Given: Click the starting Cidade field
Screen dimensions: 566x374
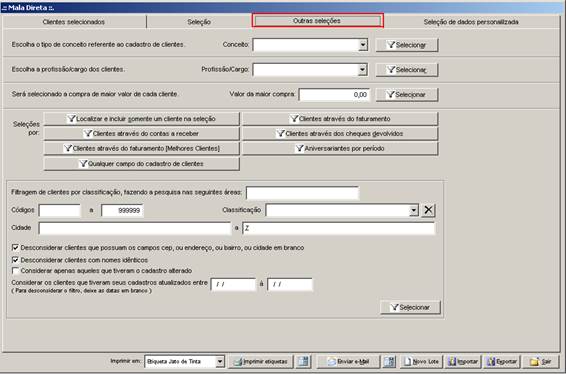Looking at the screenshot, I should pos(135,228).
